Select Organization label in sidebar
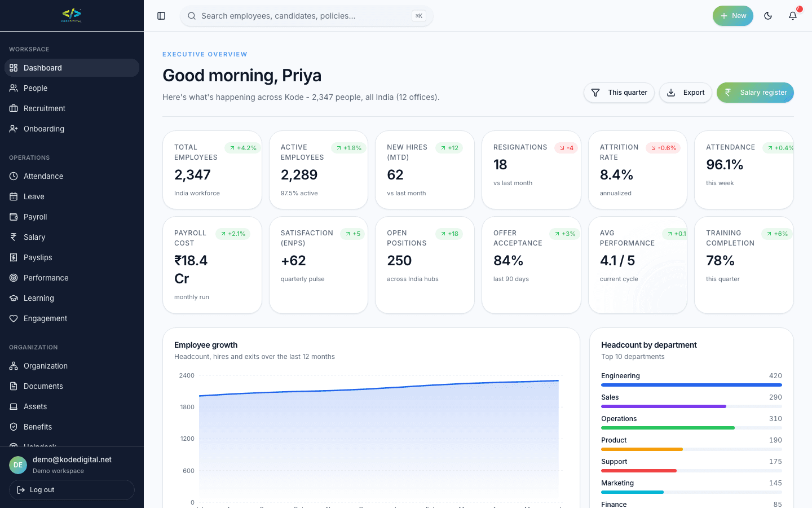812x508 pixels. [x=46, y=366]
